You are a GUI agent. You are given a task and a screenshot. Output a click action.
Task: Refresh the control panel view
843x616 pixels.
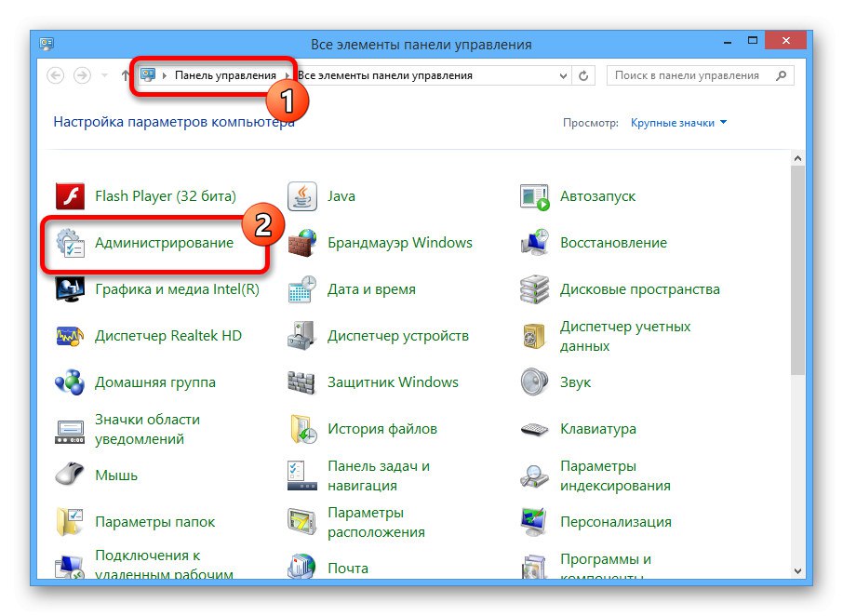click(x=583, y=75)
